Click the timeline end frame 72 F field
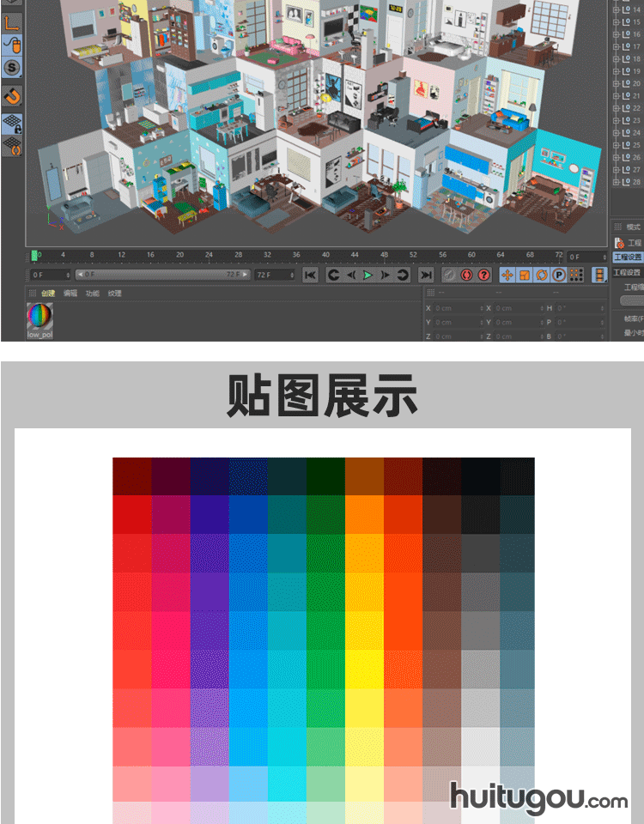Image resolution: width=644 pixels, height=824 pixels. pos(275,275)
